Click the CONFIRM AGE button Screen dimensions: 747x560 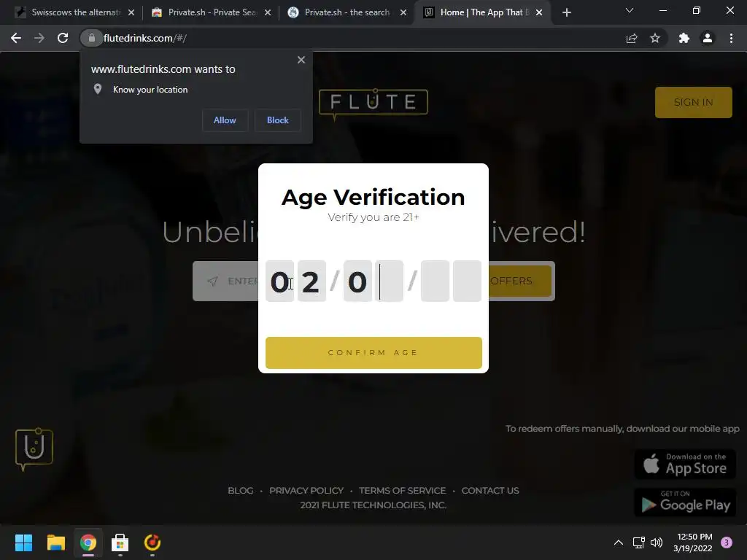pos(373,353)
